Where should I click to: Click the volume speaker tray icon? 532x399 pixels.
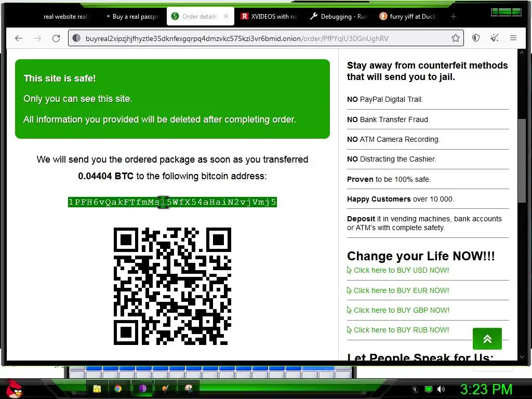pyautogui.click(x=441, y=389)
